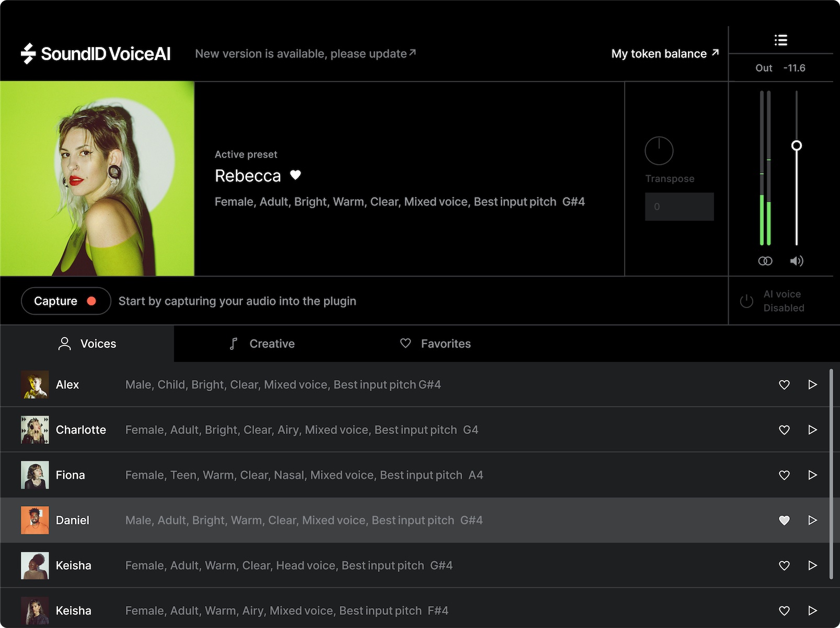This screenshot has width=840, height=628.
Task: Click the output volume slider handle
Action: (x=797, y=146)
